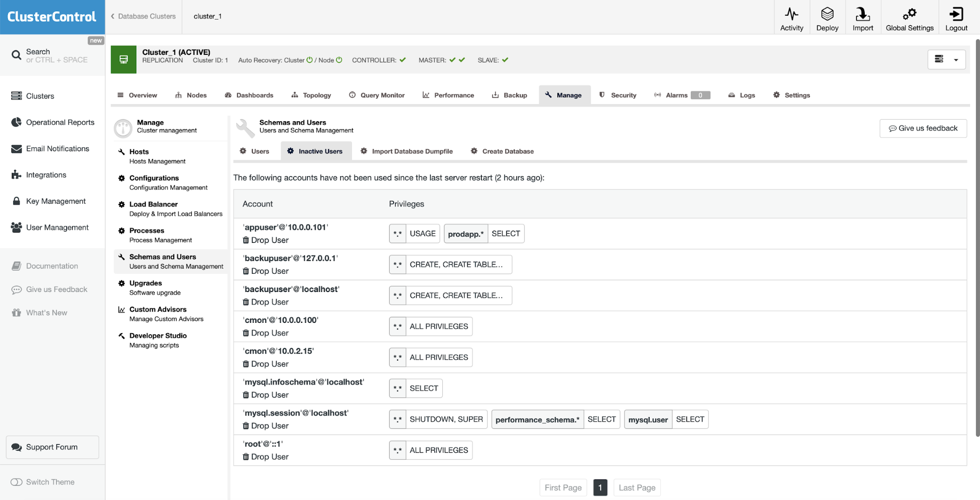The height and width of the screenshot is (500, 980).
Task: Open User Management people icon
Action: (16, 227)
